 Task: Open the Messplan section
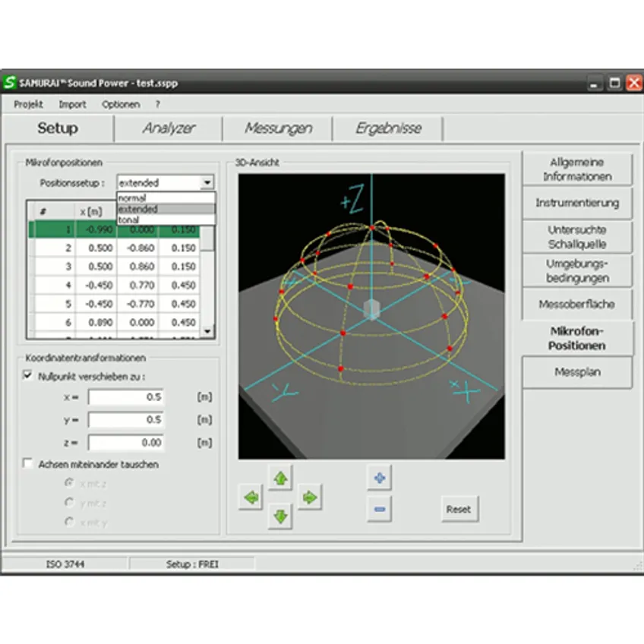(x=577, y=372)
